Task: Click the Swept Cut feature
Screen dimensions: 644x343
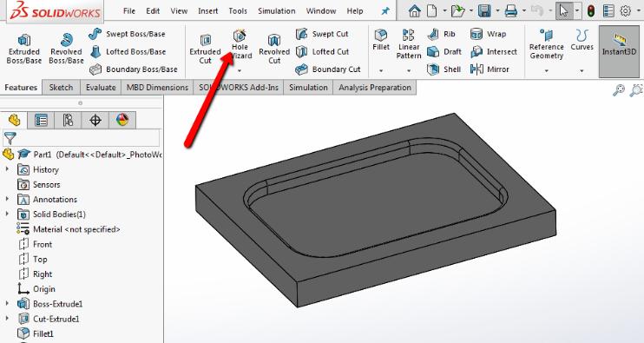Action: coord(322,34)
